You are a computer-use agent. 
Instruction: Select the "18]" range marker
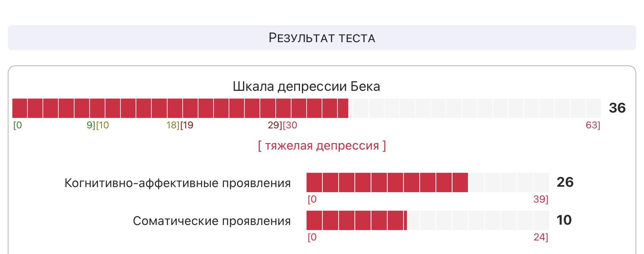tap(173, 125)
